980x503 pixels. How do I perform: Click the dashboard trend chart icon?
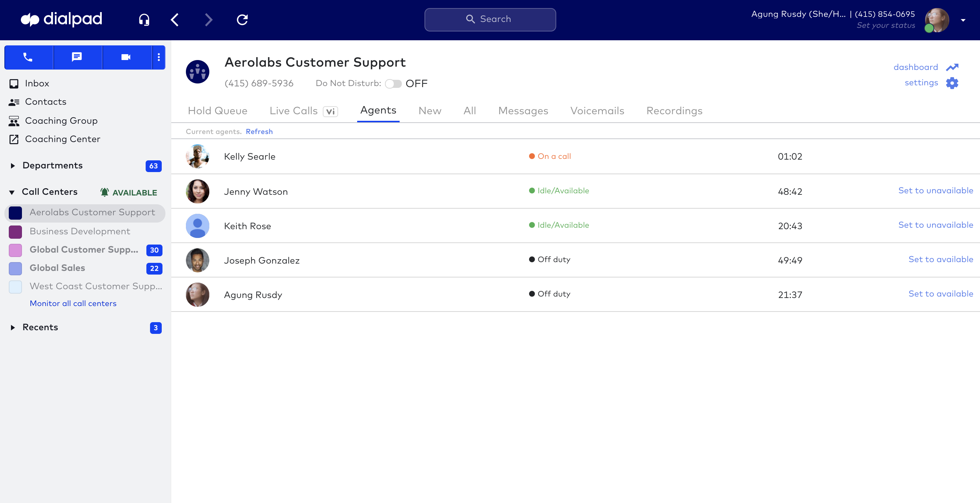pyautogui.click(x=952, y=67)
